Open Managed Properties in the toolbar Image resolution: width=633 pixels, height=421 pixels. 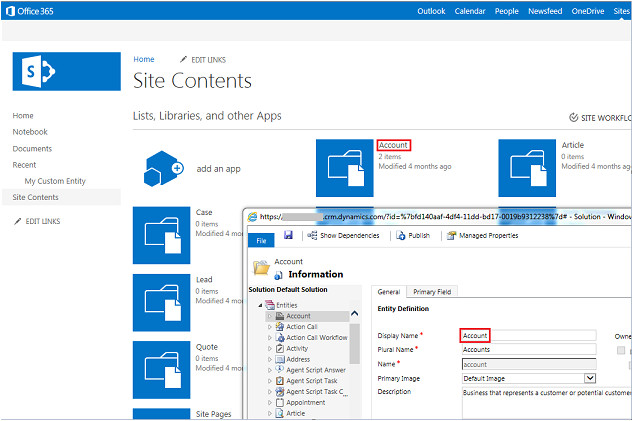coord(481,236)
